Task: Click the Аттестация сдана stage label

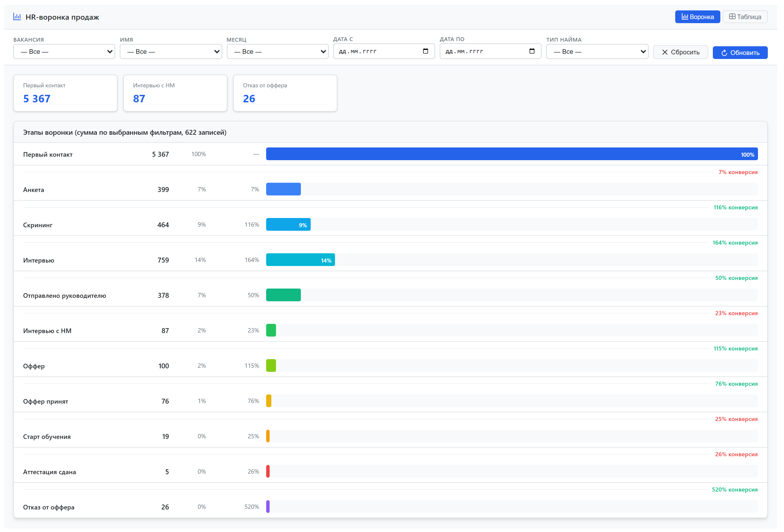Action: 49,472
